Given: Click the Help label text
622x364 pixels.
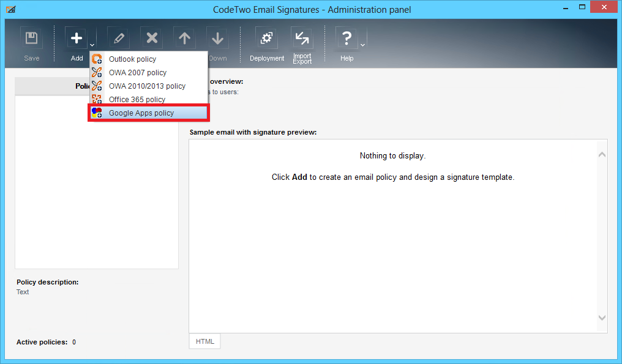Looking at the screenshot, I should (x=347, y=58).
